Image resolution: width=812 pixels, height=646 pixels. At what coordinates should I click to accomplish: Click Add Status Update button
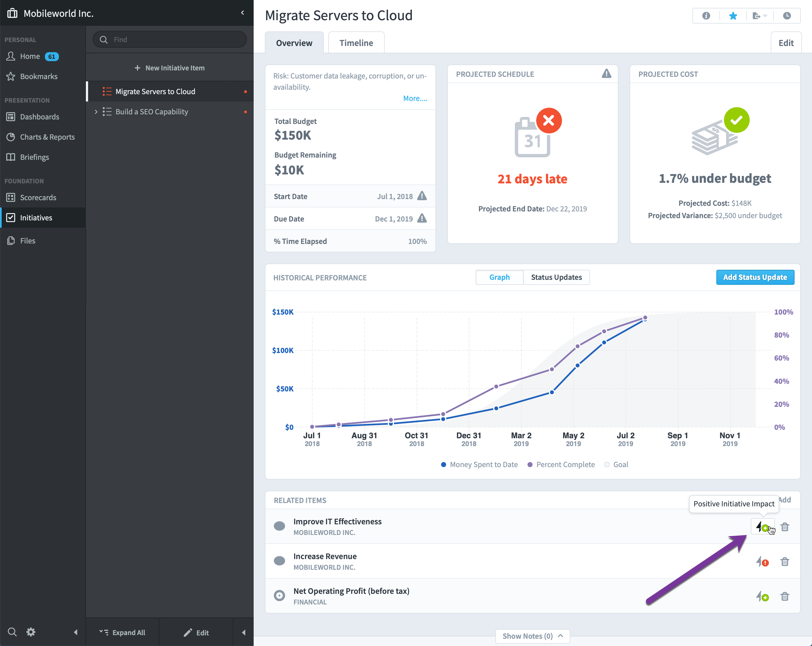[x=755, y=277]
